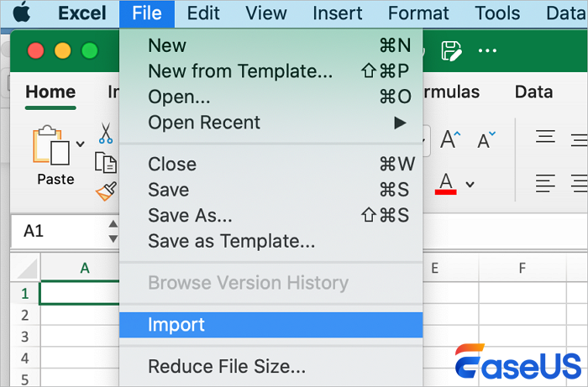The width and height of the screenshot is (588, 387).
Task: Open the Insert menu in menu bar
Action: coord(338,13)
